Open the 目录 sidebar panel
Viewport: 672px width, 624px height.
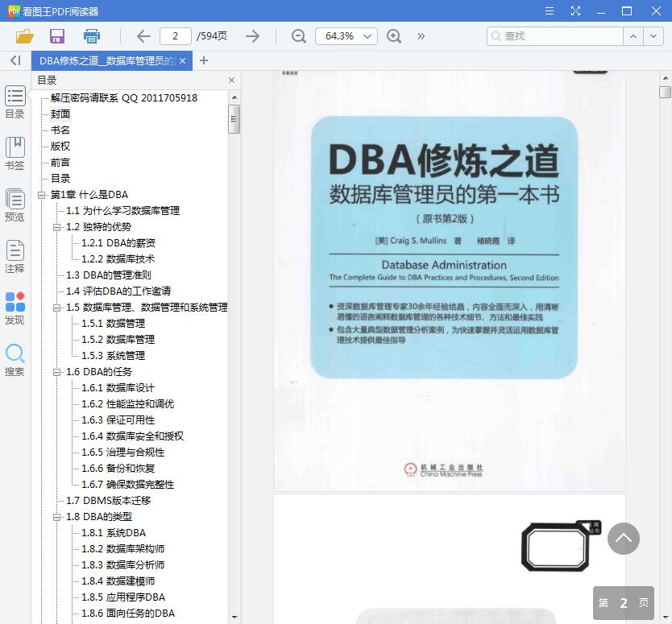pos(15,102)
